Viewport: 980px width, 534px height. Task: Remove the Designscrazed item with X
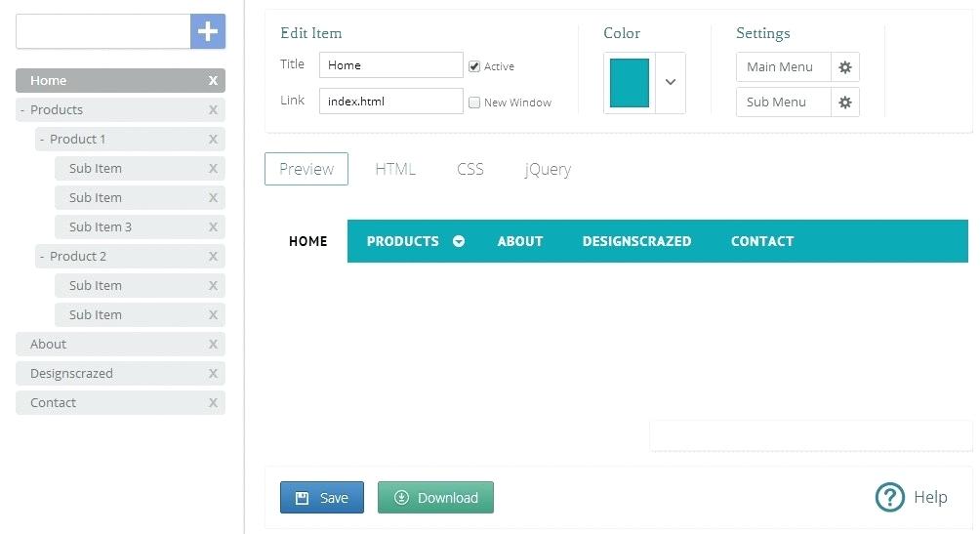click(x=213, y=373)
